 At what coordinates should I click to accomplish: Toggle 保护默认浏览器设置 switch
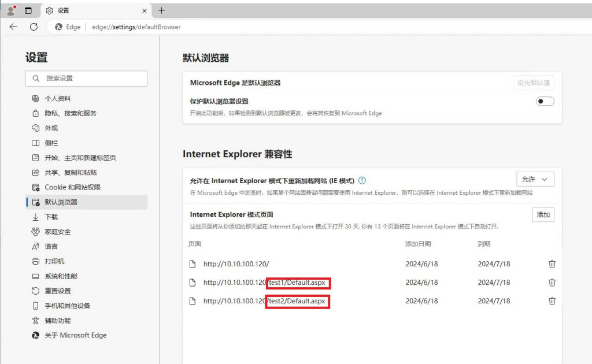pos(545,101)
